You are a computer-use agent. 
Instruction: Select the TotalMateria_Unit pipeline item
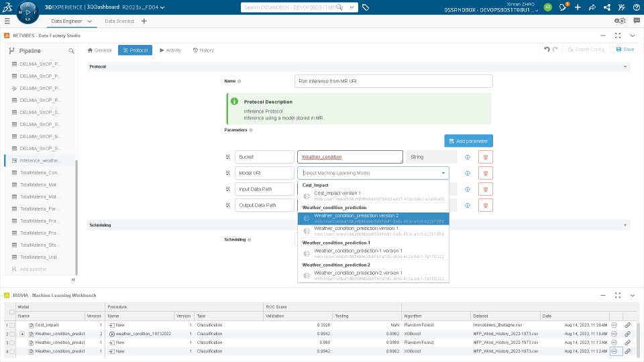pyautogui.click(x=40, y=257)
